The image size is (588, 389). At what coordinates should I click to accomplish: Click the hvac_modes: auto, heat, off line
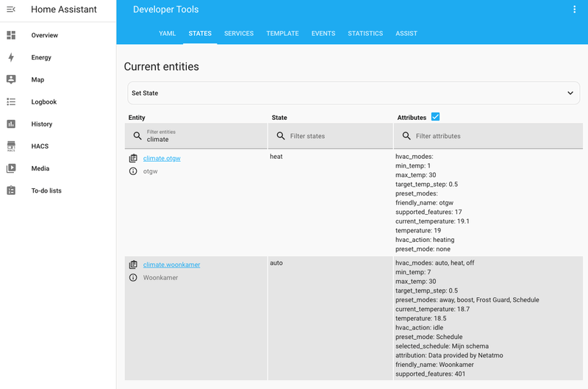434,263
